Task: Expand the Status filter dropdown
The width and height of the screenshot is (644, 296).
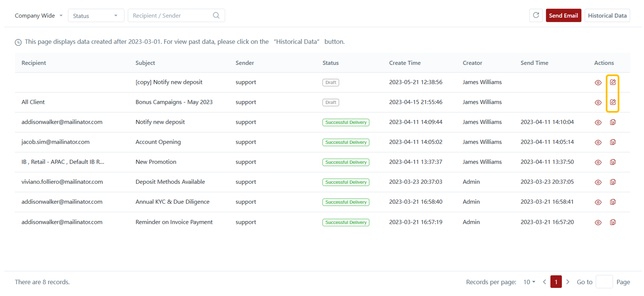Action: [x=96, y=16]
